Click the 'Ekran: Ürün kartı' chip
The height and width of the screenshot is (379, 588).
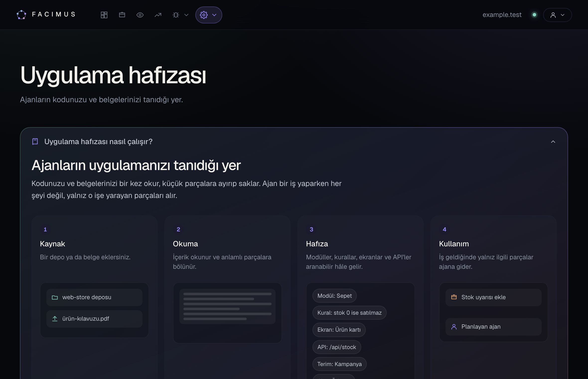pos(339,330)
